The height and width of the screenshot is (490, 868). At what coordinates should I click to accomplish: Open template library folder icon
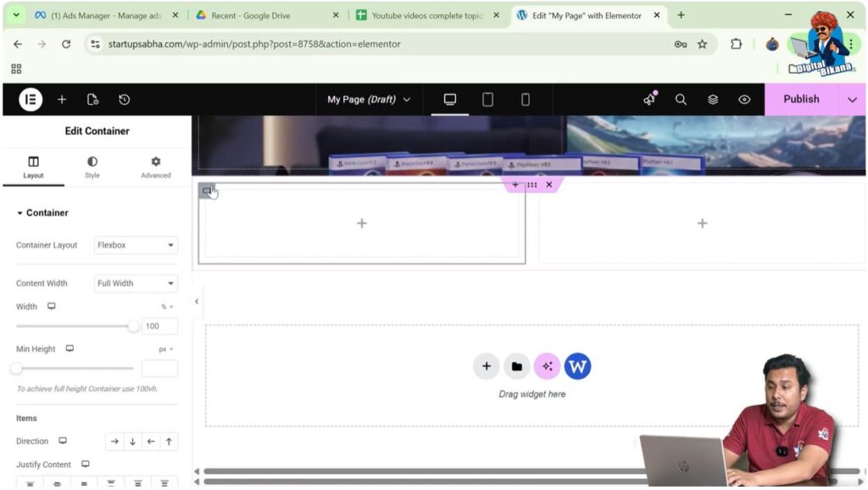click(516, 366)
